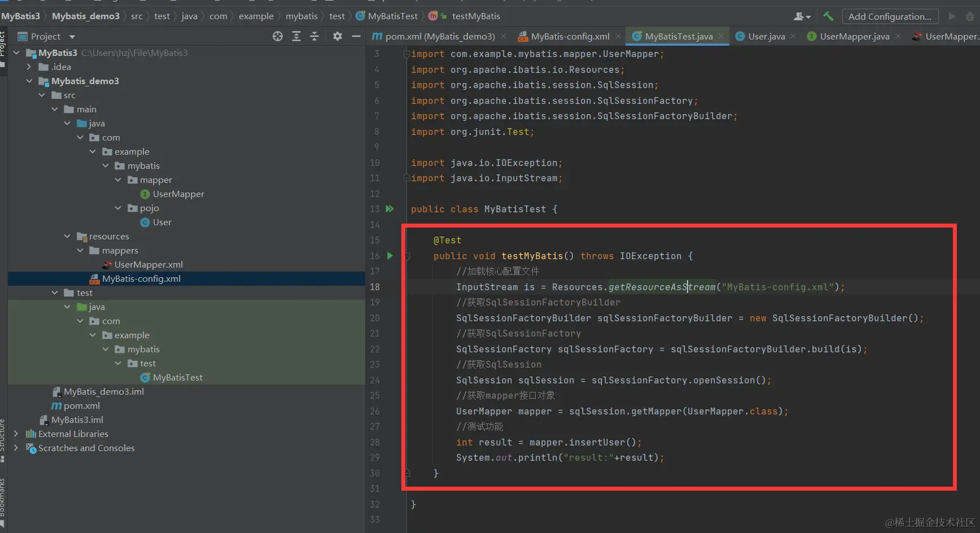Hide the Project tool window
The image size is (980, 533).
pos(356,36)
